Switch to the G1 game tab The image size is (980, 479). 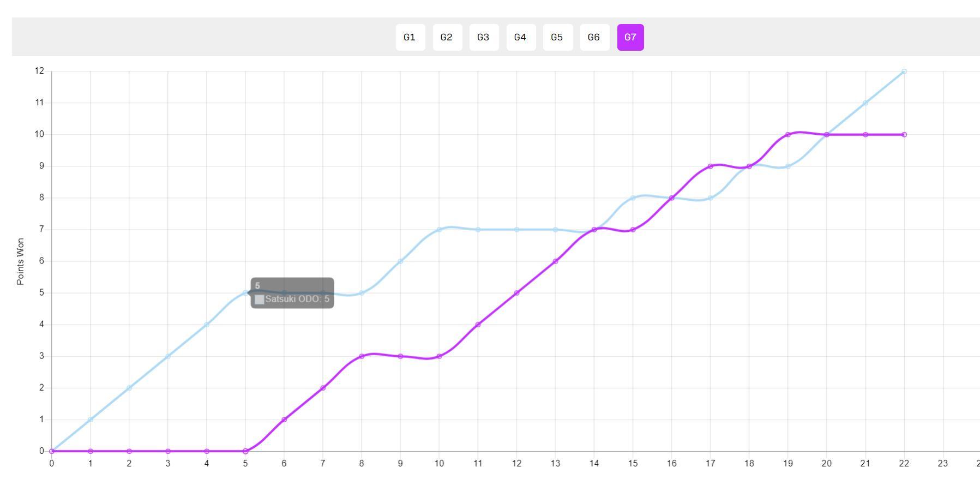coord(410,37)
